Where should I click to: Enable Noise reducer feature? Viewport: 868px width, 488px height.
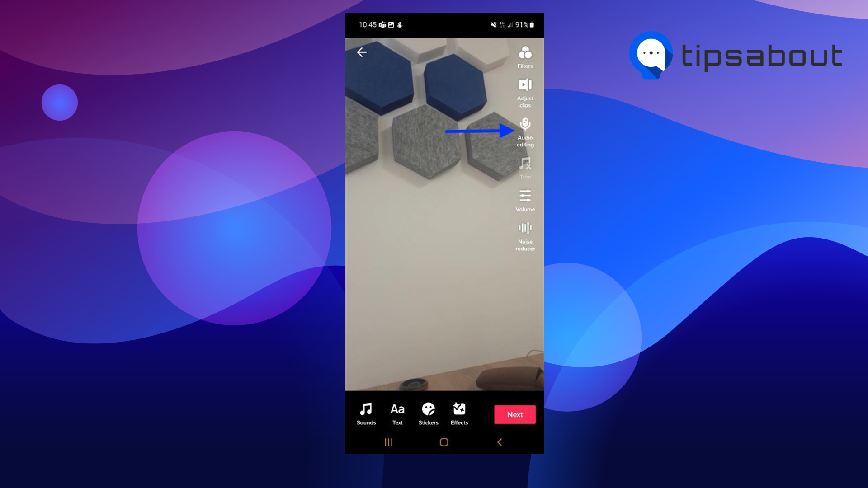pos(524,235)
